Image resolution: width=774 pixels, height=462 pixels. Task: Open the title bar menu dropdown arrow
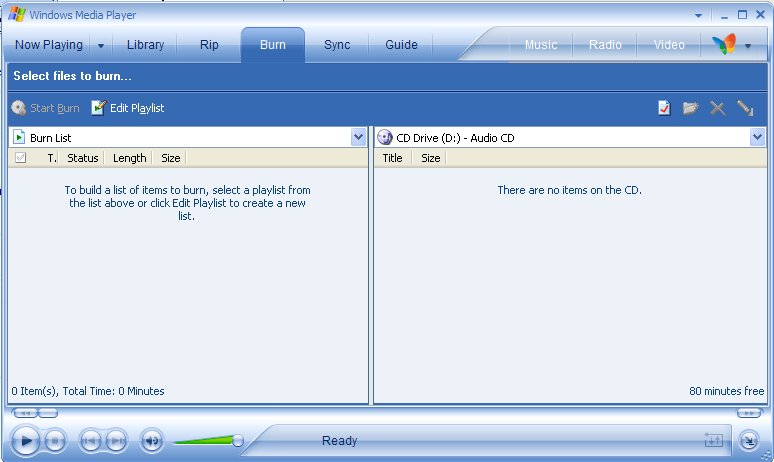(698, 15)
